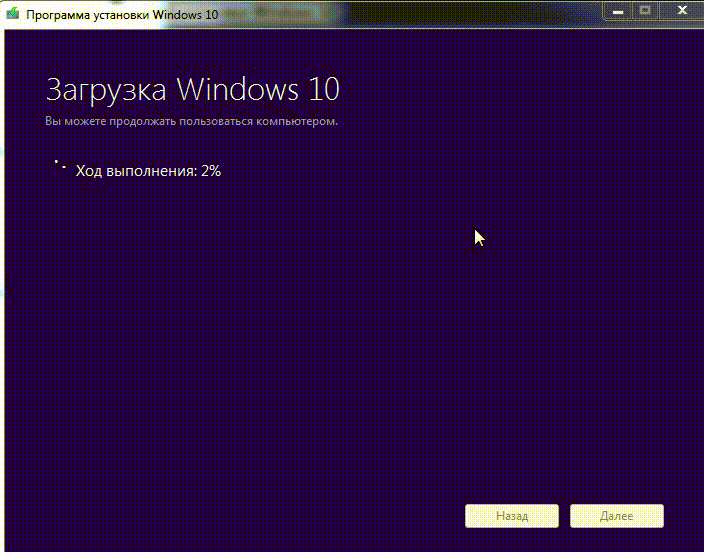This screenshot has width=704, height=552.
Task: Select the text Ход выполнения: 2%
Action: point(148,171)
